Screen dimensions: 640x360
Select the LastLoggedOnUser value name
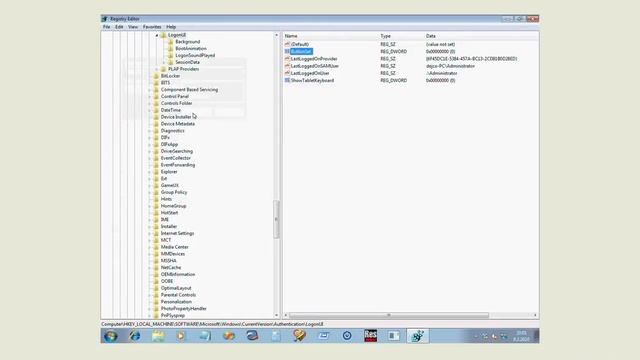310,73
